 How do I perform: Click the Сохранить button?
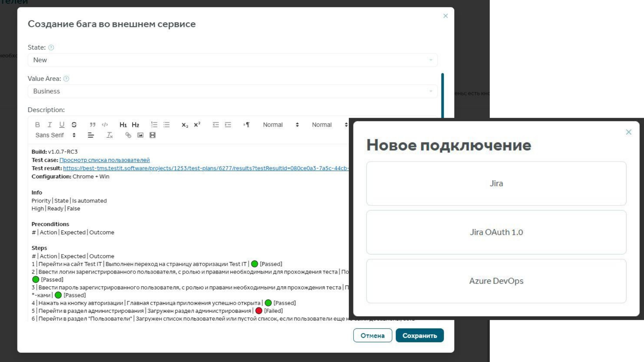420,336
